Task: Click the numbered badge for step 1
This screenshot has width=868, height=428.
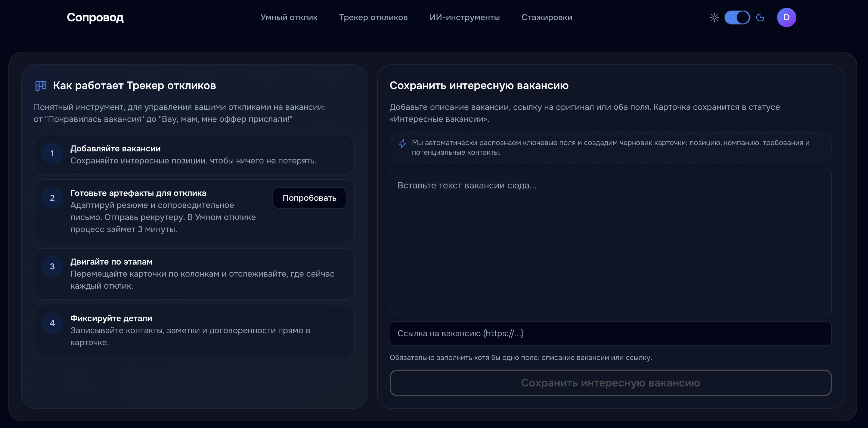Action: (52, 154)
